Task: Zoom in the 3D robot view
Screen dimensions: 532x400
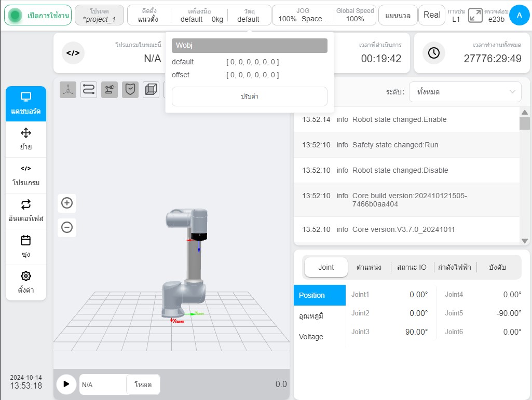Action: tap(67, 203)
